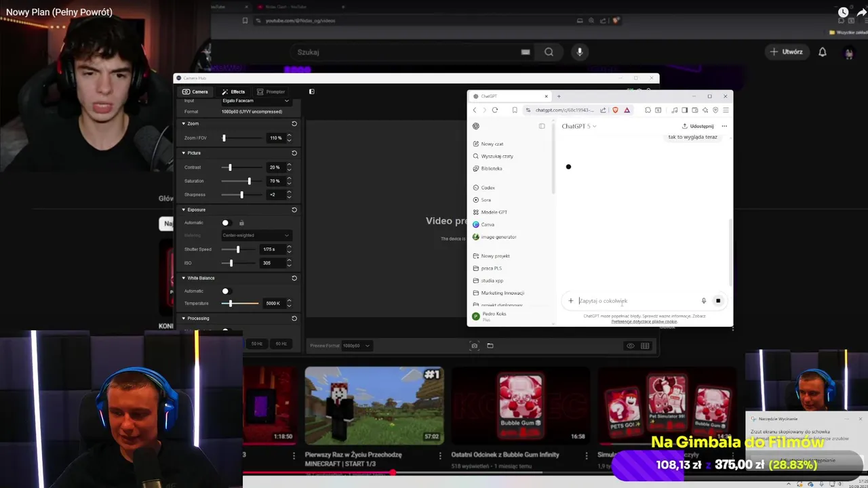
Task: Go back in ChatGPT browser window
Action: coord(475,110)
